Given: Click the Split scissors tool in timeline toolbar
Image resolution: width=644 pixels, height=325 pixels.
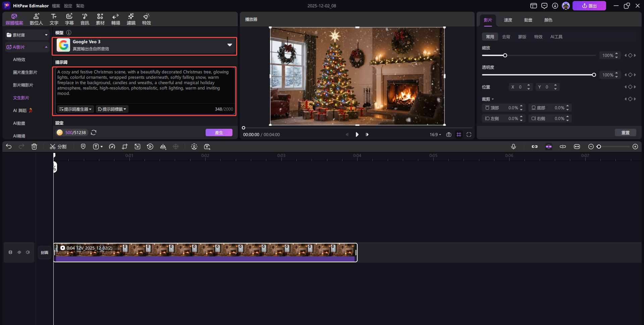Looking at the screenshot, I should [58, 147].
